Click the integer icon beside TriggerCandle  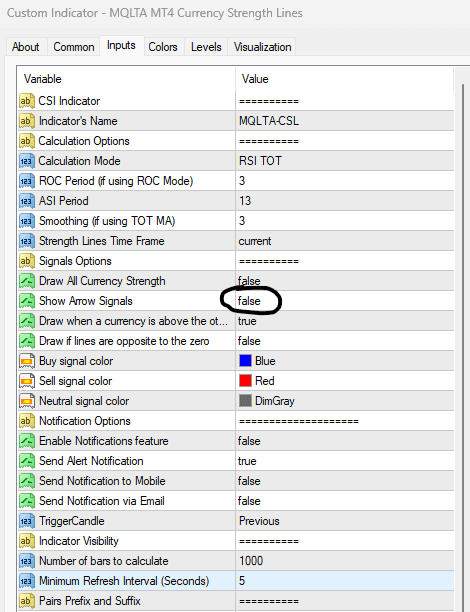[x=27, y=521]
